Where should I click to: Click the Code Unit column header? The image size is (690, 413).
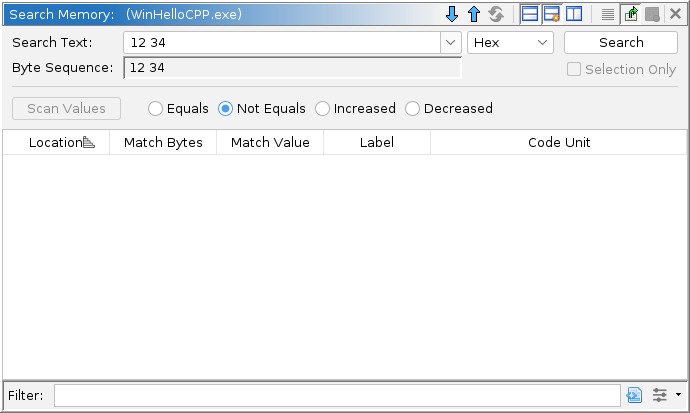(x=558, y=143)
